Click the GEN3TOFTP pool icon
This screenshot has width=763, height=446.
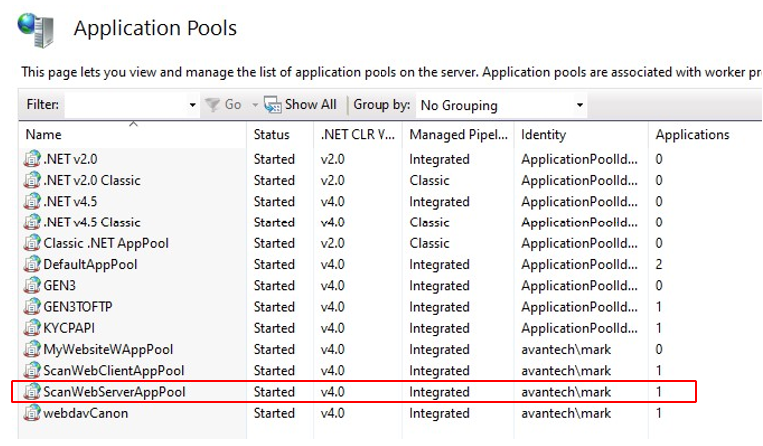tap(32, 307)
